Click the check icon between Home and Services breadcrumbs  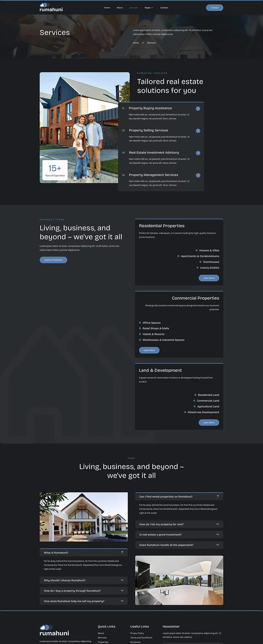pyautogui.click(x=143, y=43)
